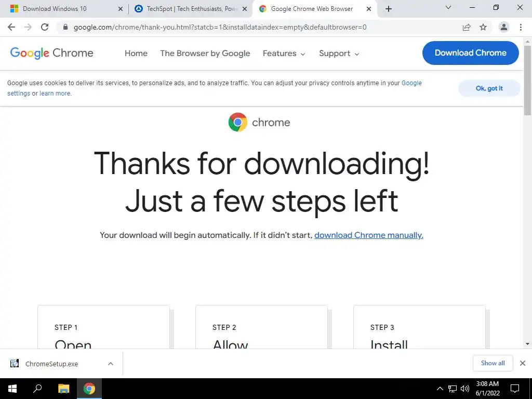Follow download Chrome manually link

pyautogui.click(x=369, y=235)
